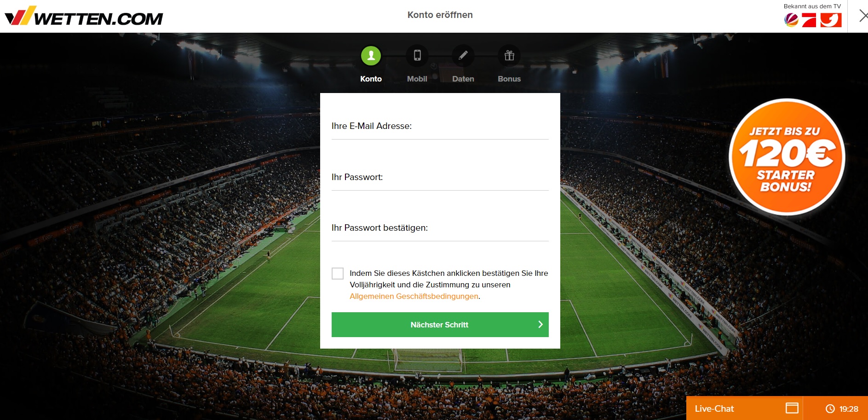The image size is (868, 420).
Task: Click the 120€ Starter Bonus badge
Action: (x=787, y=157)
